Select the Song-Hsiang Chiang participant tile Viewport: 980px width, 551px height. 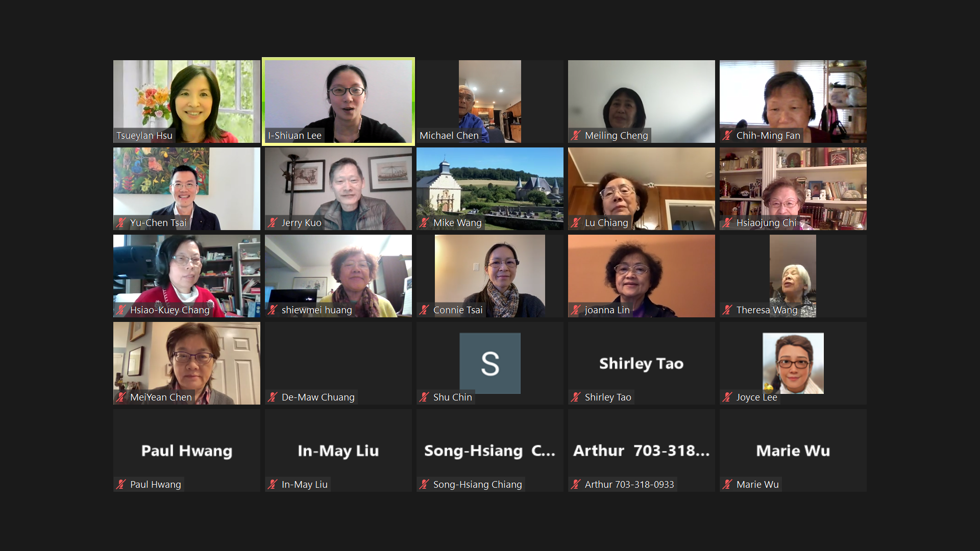tap(490, 450)
